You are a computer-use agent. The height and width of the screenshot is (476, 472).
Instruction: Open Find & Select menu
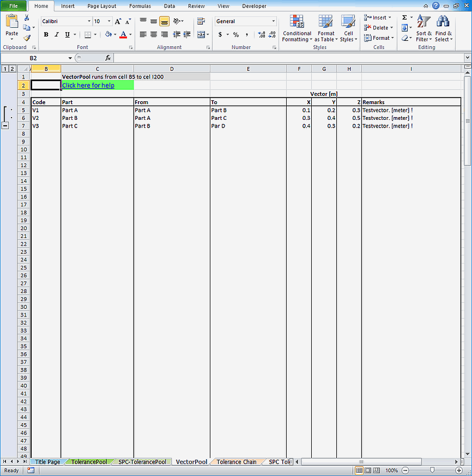443,28
